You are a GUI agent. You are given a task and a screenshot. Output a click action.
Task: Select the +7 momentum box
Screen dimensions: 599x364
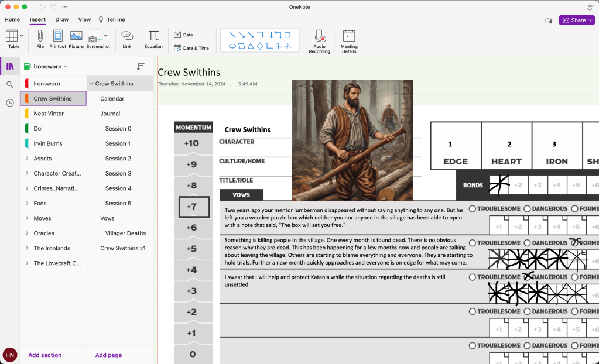tap(193, 207)
